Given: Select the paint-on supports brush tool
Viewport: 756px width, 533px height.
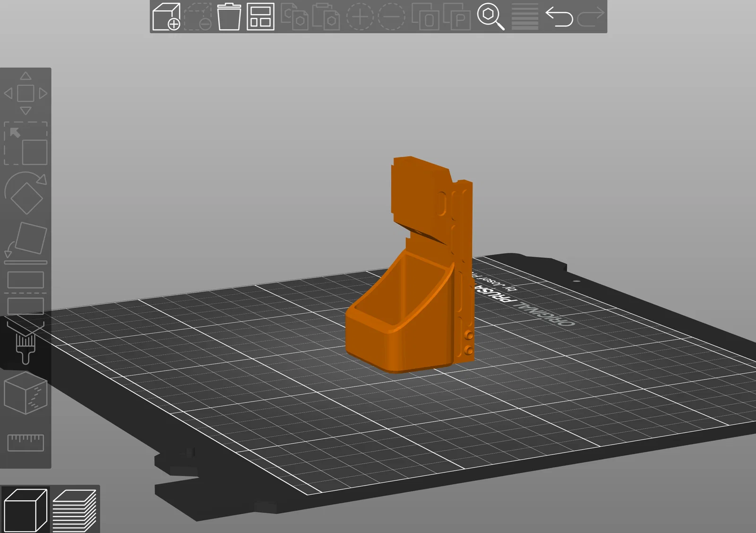Looking at the screenshot, I should (x=26, y=343).
